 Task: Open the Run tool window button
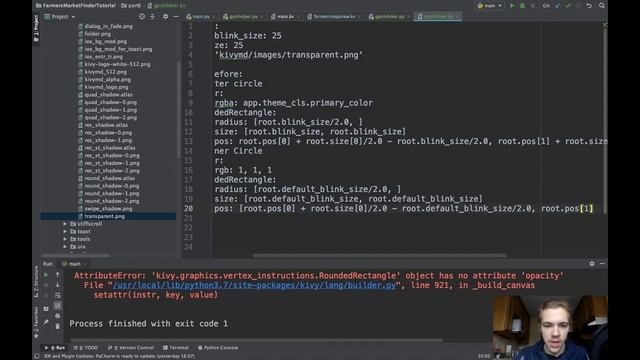coord(55,348)
